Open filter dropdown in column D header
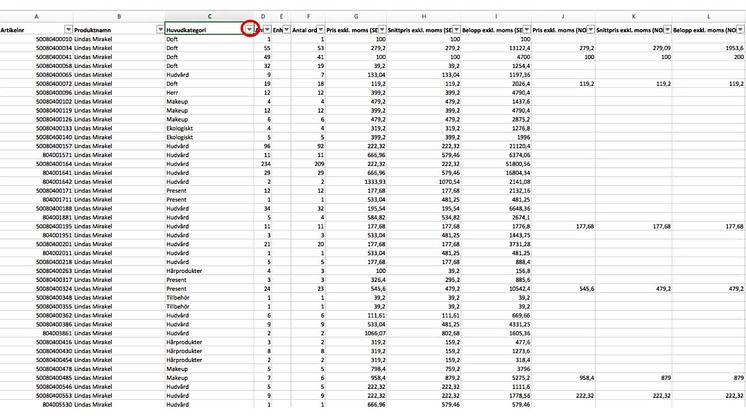 [x=268, y=29]
